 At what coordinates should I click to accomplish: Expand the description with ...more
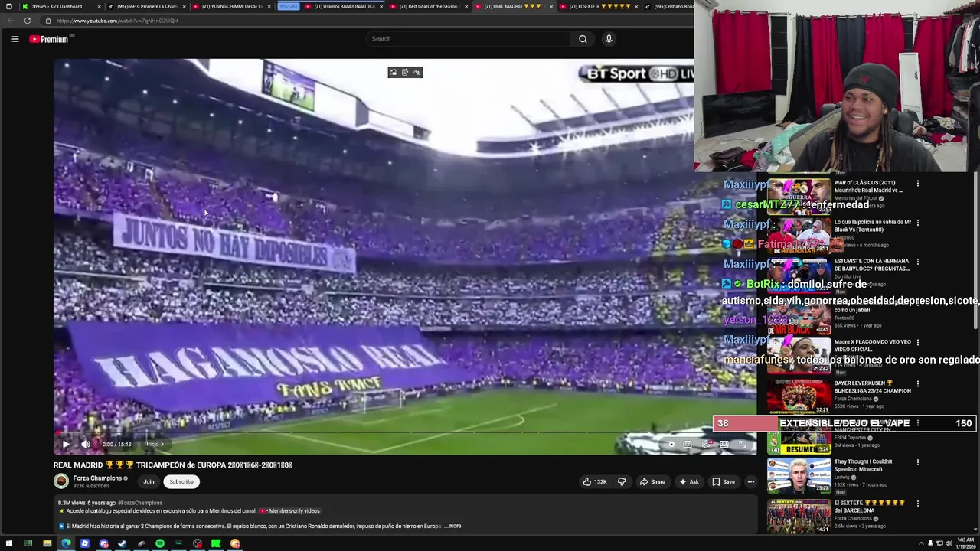(x=454, y=527)
